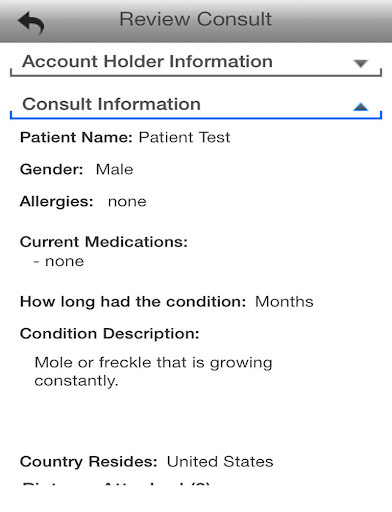Select the medications none list entry
This screenshot has height=512, width=392.
(x=59, y=262)
